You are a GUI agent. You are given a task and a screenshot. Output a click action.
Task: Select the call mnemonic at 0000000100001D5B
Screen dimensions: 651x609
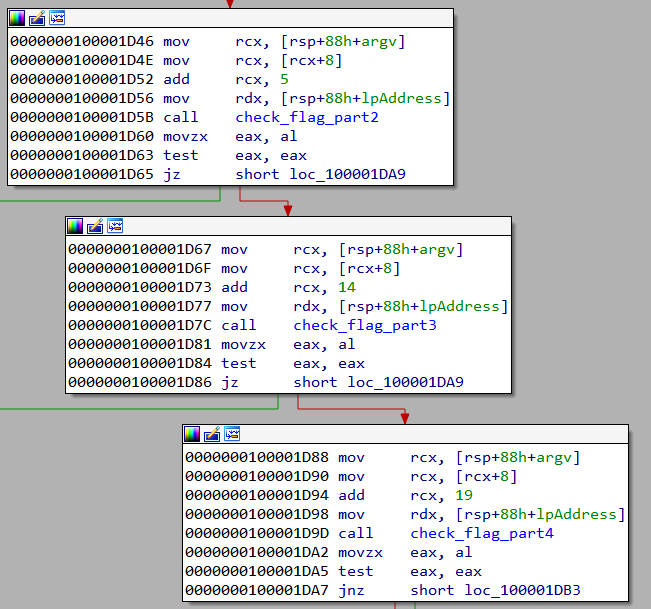click(x=181, y=117)
